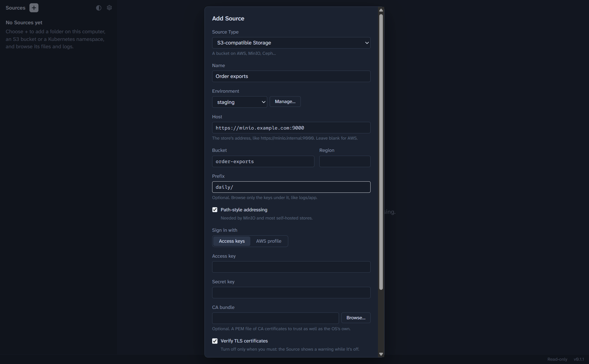Click the CA bundle path field
Viewport: 589px width, 364px height.
(275, 318)
